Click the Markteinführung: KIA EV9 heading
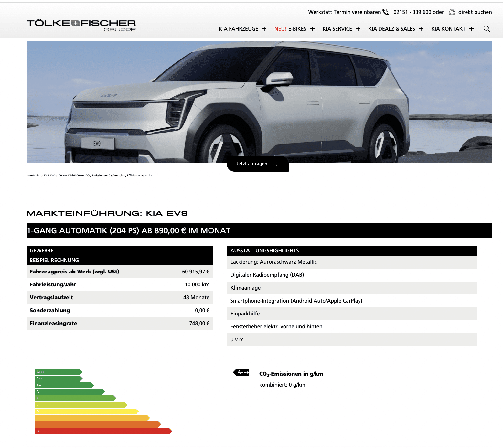This screenshot has height=448, width=503. (107, 213)
